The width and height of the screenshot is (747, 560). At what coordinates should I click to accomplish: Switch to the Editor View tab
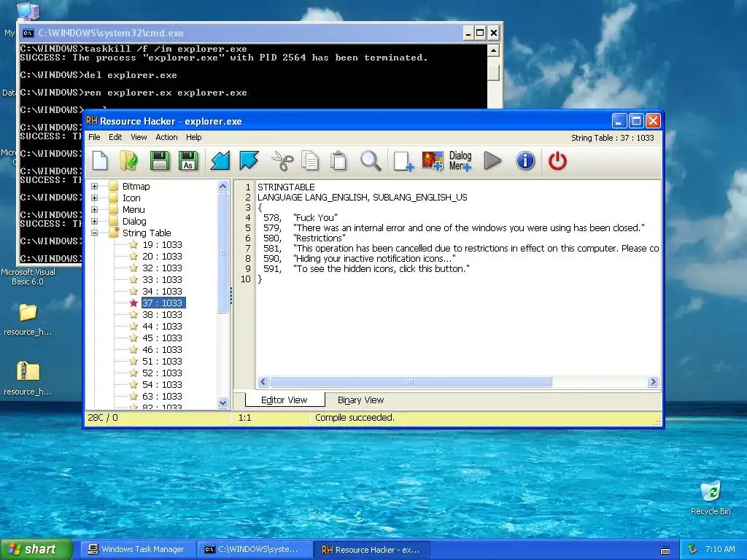click(x=284, y=400)
